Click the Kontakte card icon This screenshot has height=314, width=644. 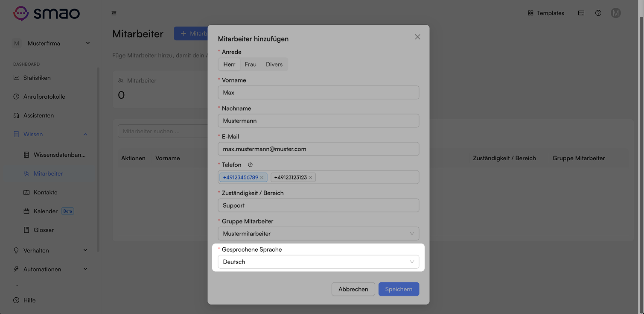coord(26,192)
